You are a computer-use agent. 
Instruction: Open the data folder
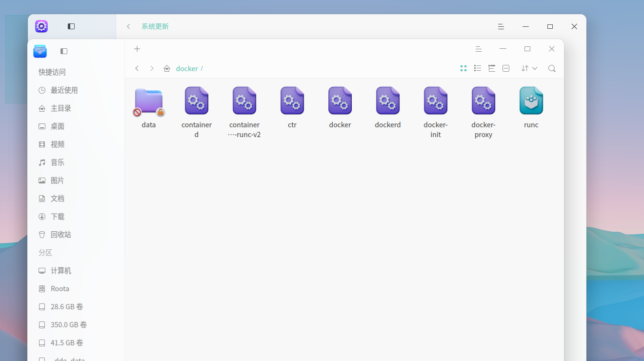pos(149,102)
